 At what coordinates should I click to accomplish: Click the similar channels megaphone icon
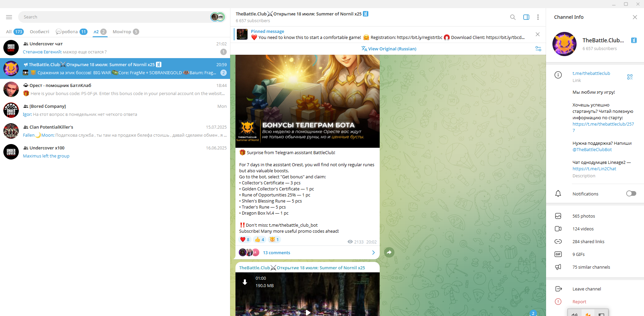coord(558,267)
